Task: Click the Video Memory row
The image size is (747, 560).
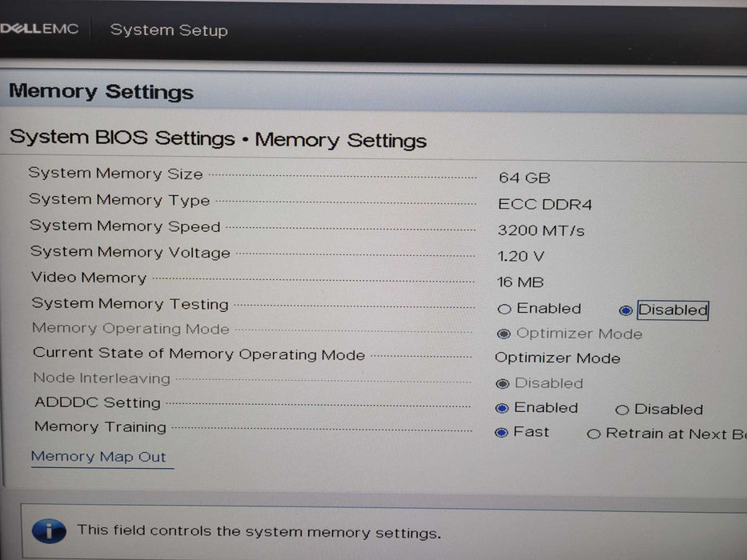Action: coord(88,278)
